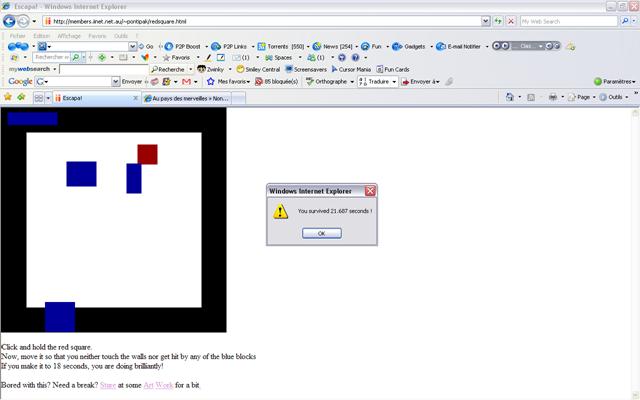Click the red square in the game
640x400 pixels.
(147, 154)
